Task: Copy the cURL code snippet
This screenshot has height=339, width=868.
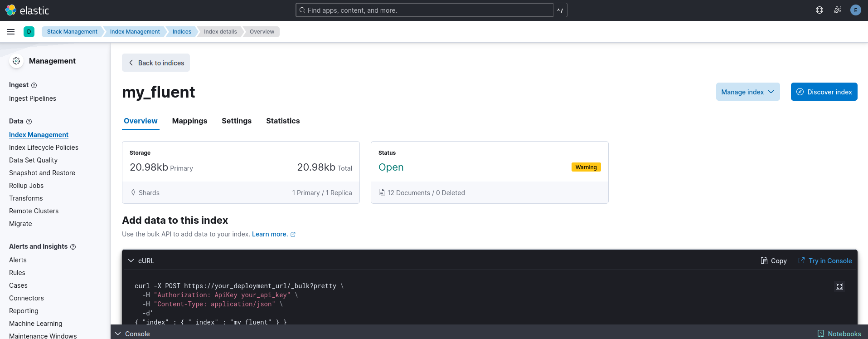Action: click(774, 261)
